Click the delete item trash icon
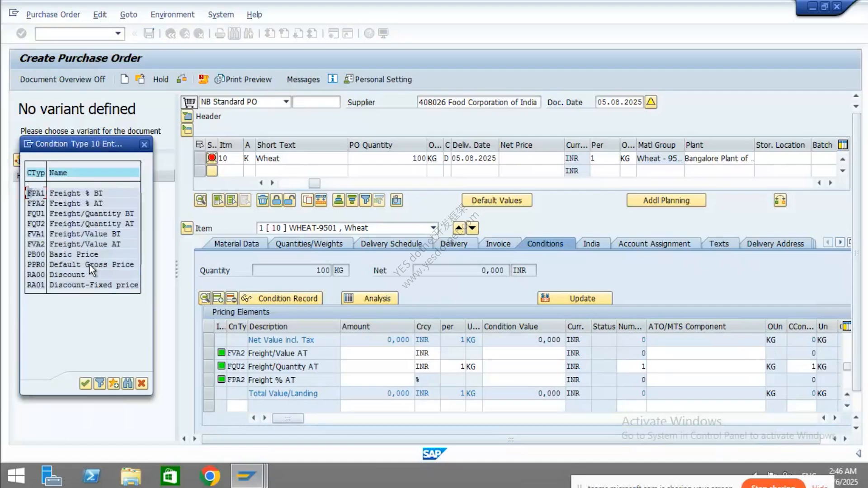Screen dimensions: 868x488 (263, 200)
